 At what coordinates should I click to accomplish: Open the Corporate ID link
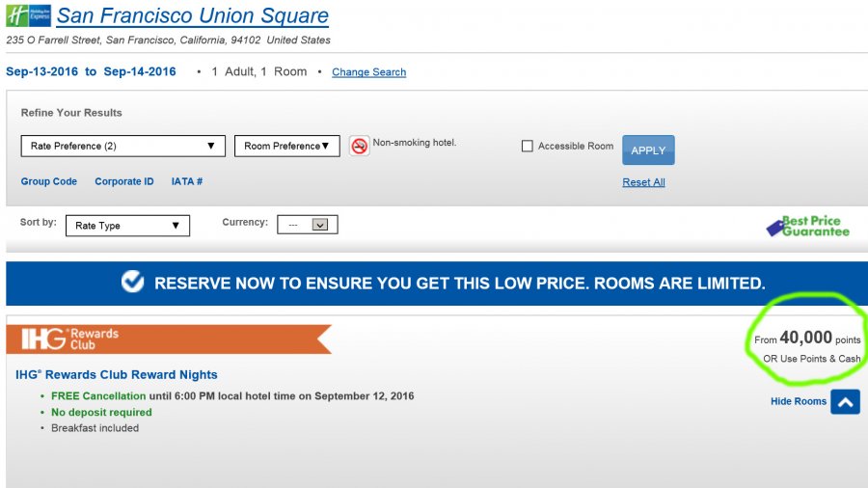tap(124, 181)
